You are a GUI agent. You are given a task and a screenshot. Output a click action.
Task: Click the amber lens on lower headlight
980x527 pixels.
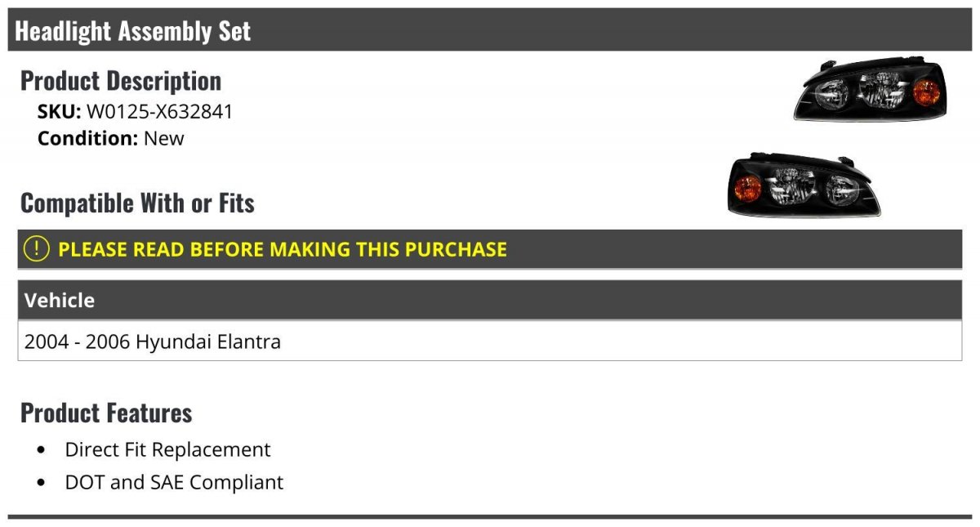747,189
